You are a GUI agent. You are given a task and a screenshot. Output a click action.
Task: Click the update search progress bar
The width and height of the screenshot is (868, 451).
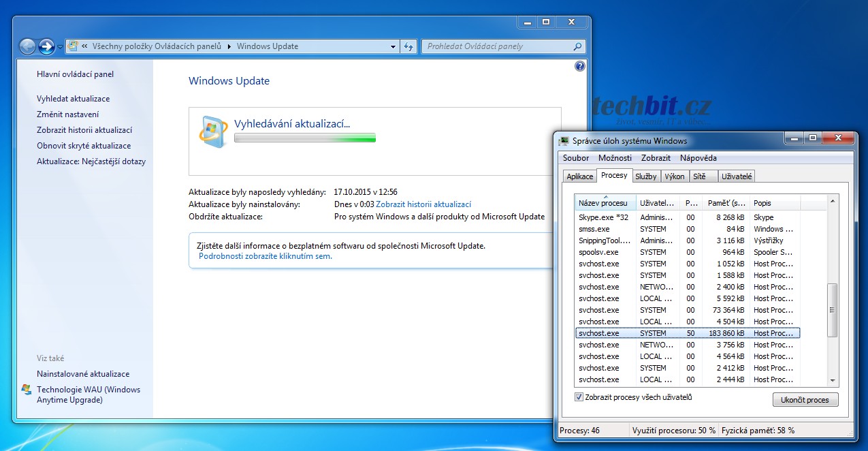pyautogui.click(x=305, y=138)
